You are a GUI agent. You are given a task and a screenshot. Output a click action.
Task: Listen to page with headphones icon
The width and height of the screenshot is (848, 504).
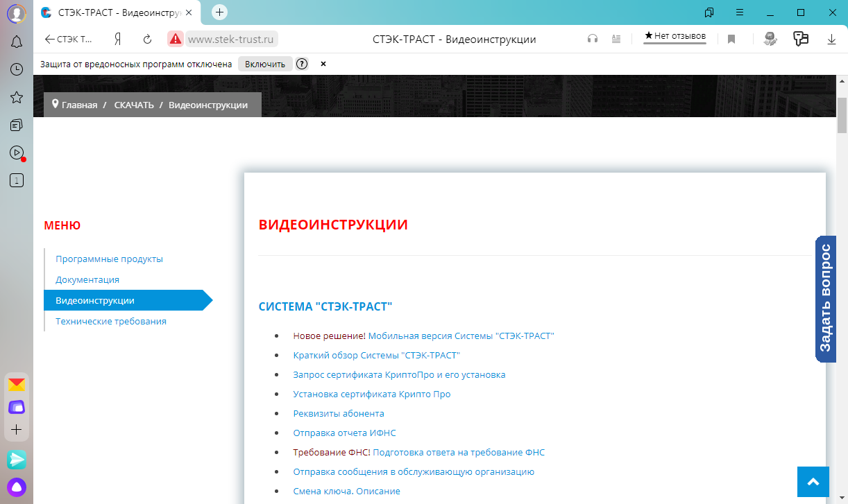click(593, 39)
